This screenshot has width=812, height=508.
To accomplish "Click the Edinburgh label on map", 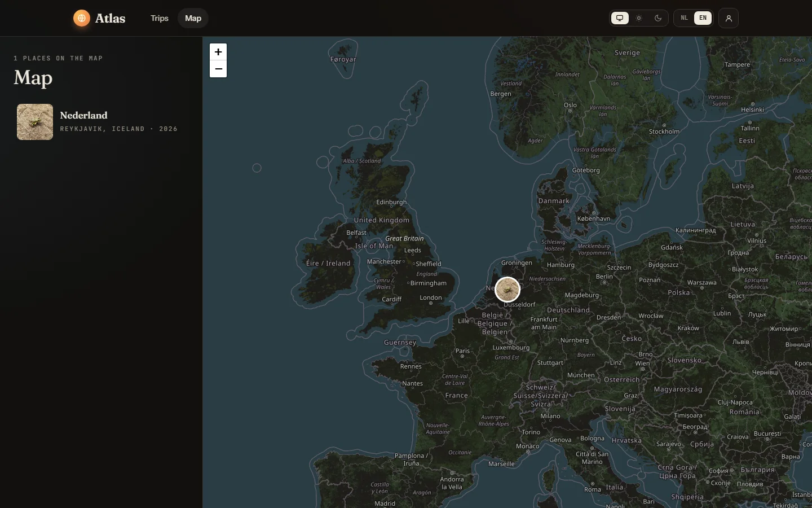I will coord(391,202).
